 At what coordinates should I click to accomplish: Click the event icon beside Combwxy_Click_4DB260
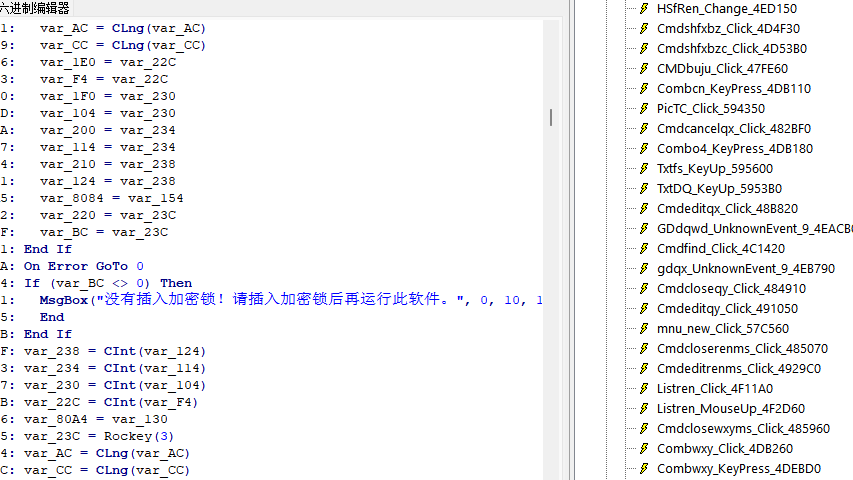click(x=644, y=448)
